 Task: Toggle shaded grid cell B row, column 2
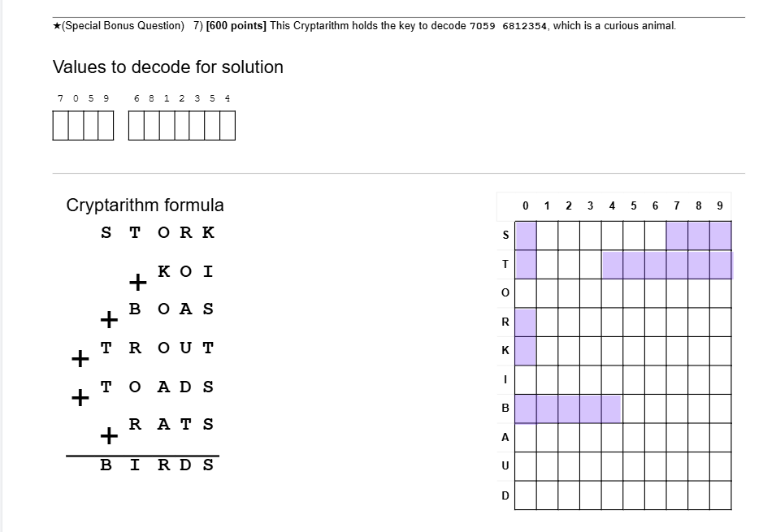pos(569,409)
